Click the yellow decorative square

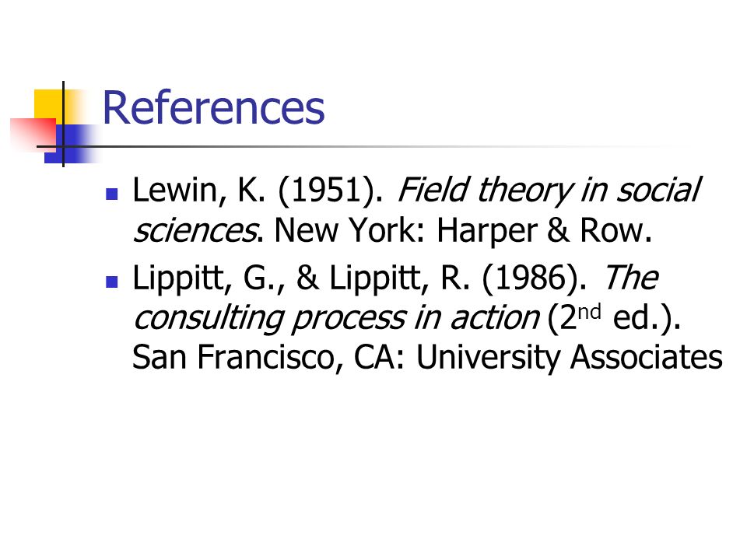pos(49,104)
